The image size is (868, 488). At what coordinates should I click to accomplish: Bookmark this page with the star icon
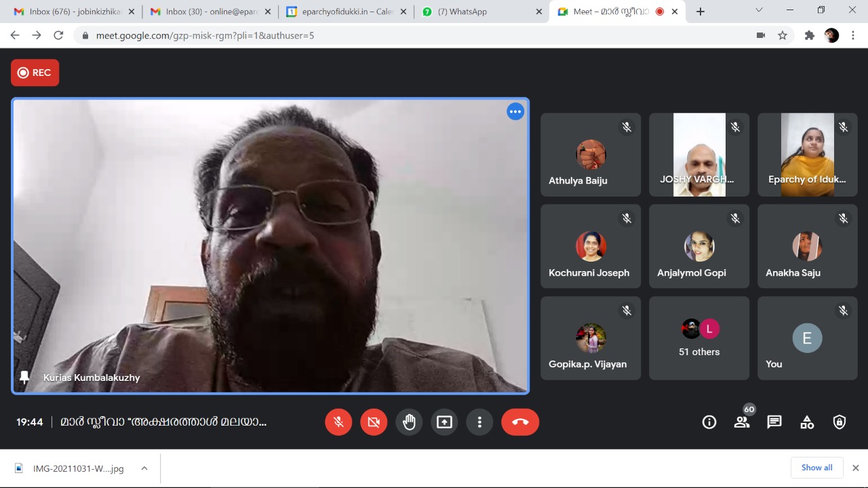tap(783, 35)
